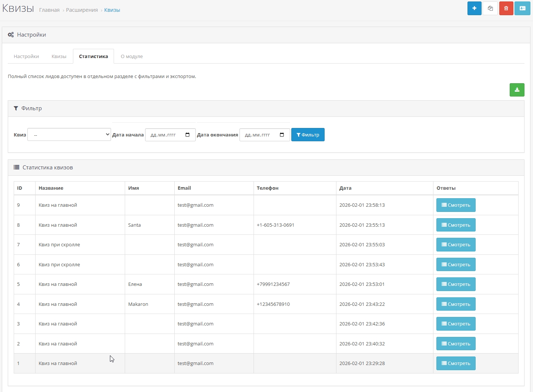Open the contact card icon button
Image resolution: width=533 pixels, height=392 pixels.
522,9
